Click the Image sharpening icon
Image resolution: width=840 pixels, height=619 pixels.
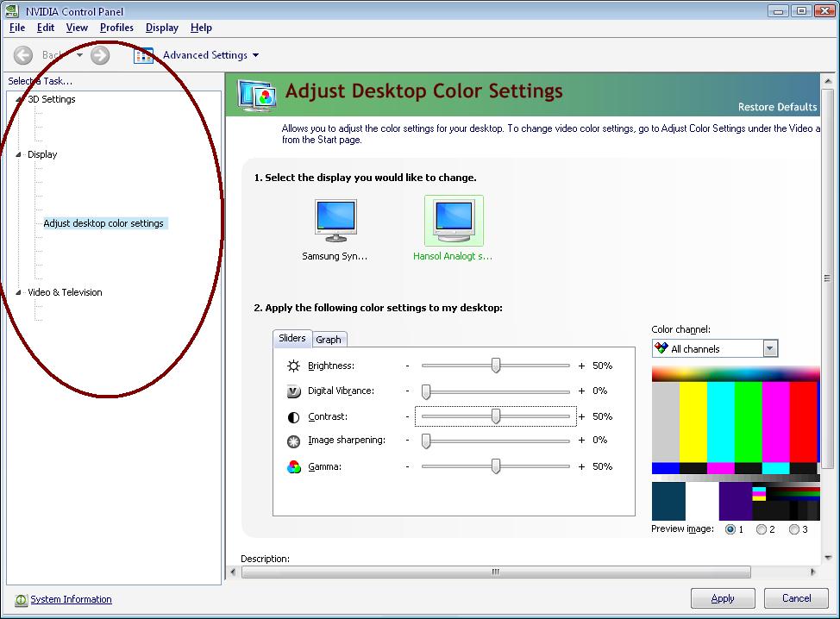[x=293, y=441]
